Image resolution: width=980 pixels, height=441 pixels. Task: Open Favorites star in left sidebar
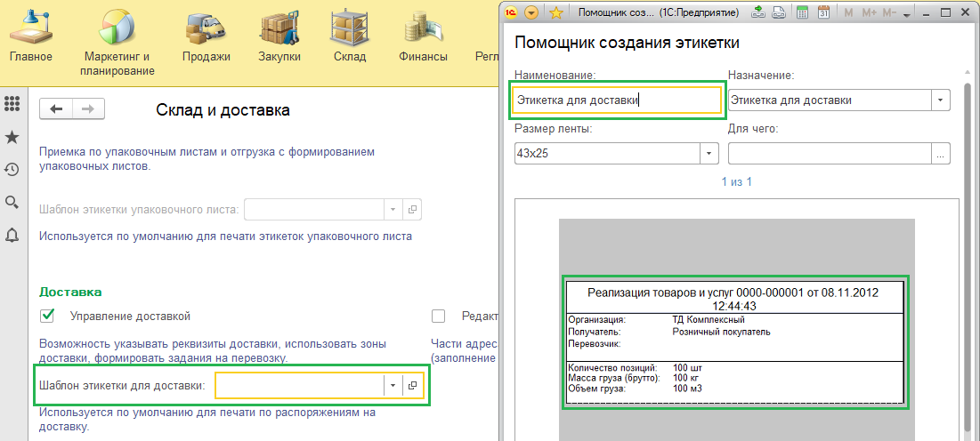point(12,138)
